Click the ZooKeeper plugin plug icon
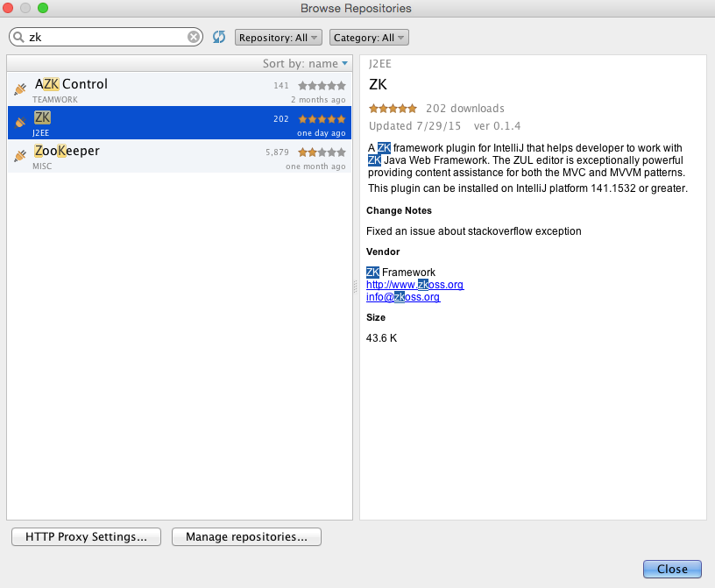Image resolution: width=715 pixels, height=588 pixels. point(20,156)
